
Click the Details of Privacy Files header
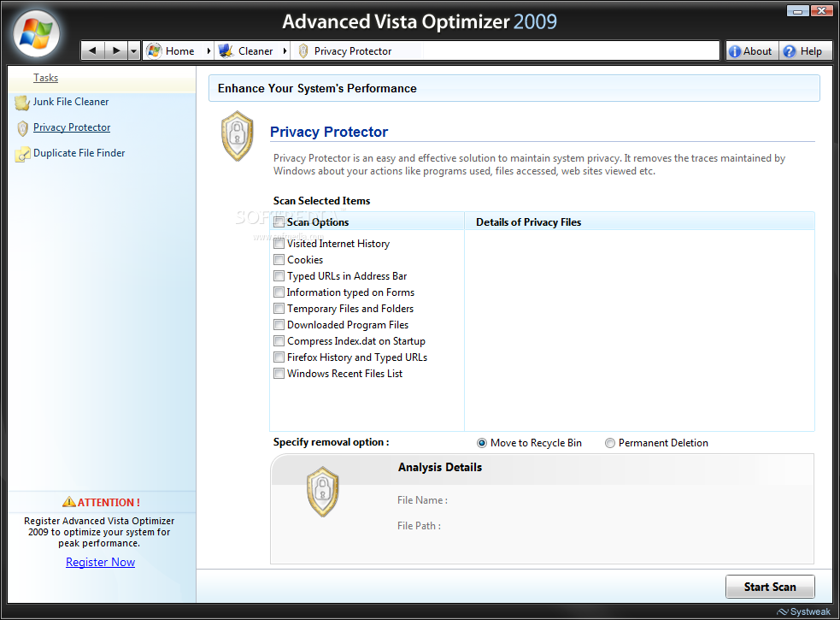coord(528,222)
